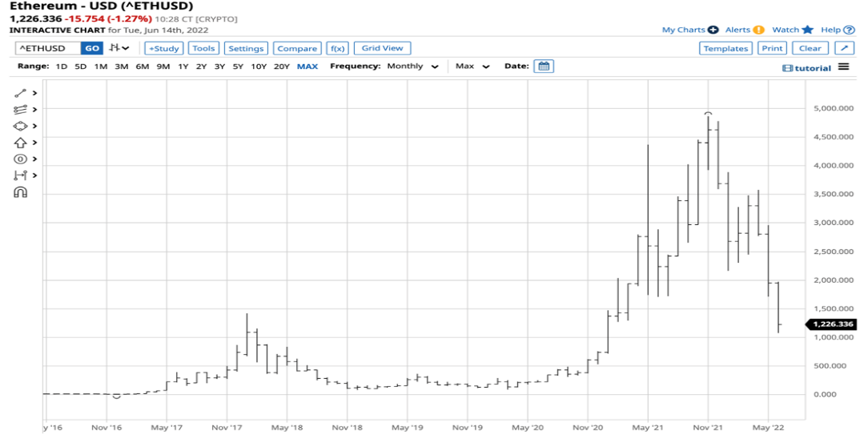868x443 pixels.
Task: Click the low marker near Nov '16
Action: click(116, 397)
